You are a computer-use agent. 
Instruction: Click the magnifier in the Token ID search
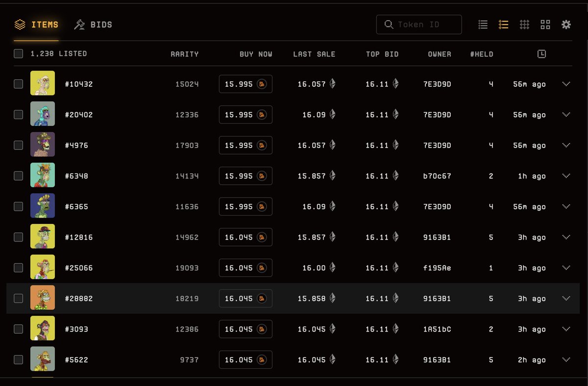coord(389,24)
